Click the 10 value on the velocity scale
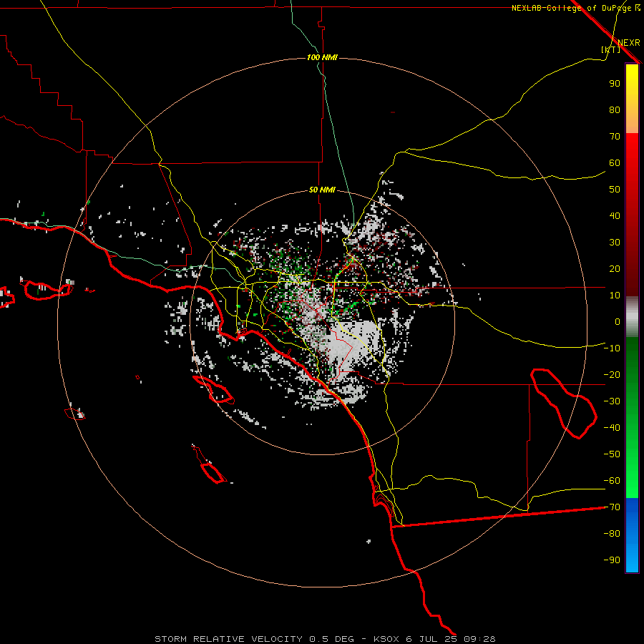Screen dimensions: 644x644 (x=615, y=296)
